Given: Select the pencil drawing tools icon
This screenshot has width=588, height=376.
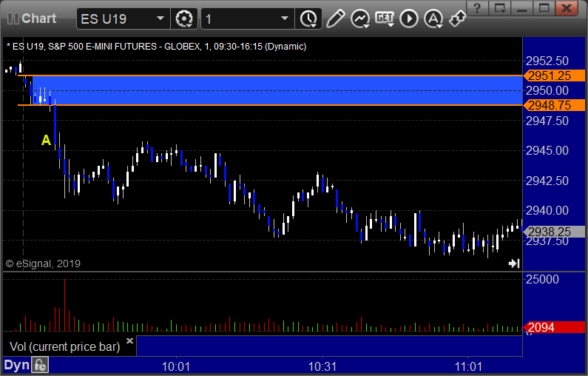Looking at the screenshot, I should (335, 19).
